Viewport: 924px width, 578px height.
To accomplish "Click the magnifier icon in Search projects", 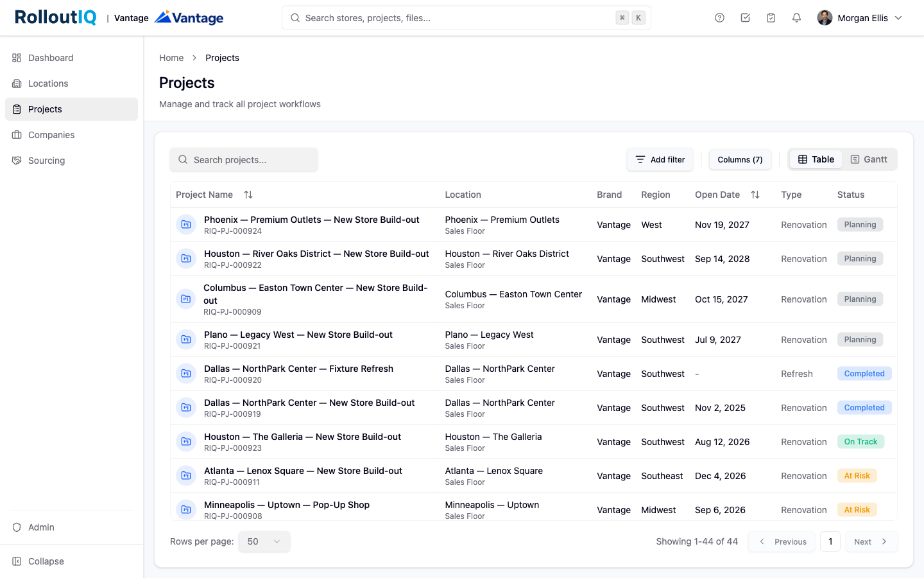I will [x=183, y=159].
